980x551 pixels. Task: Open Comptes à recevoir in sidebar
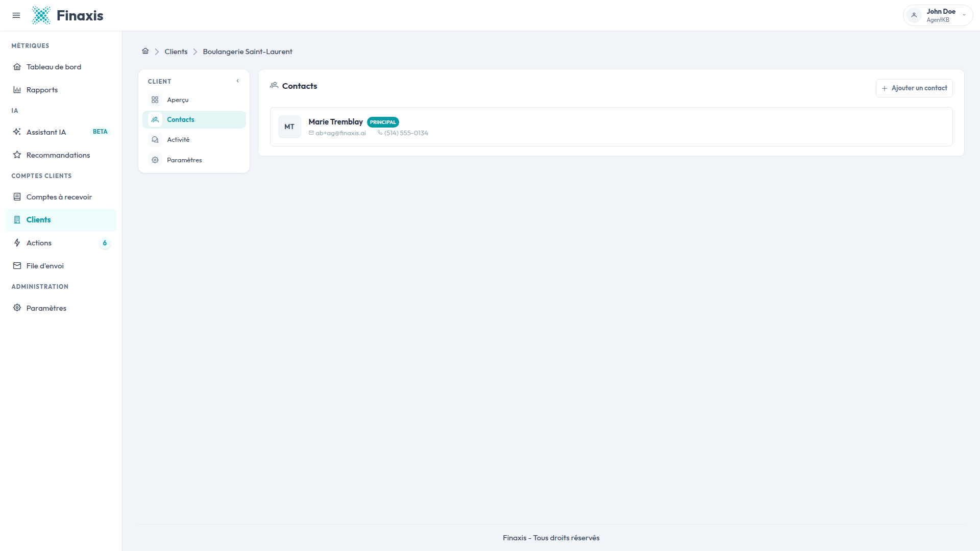coord(61,196)
